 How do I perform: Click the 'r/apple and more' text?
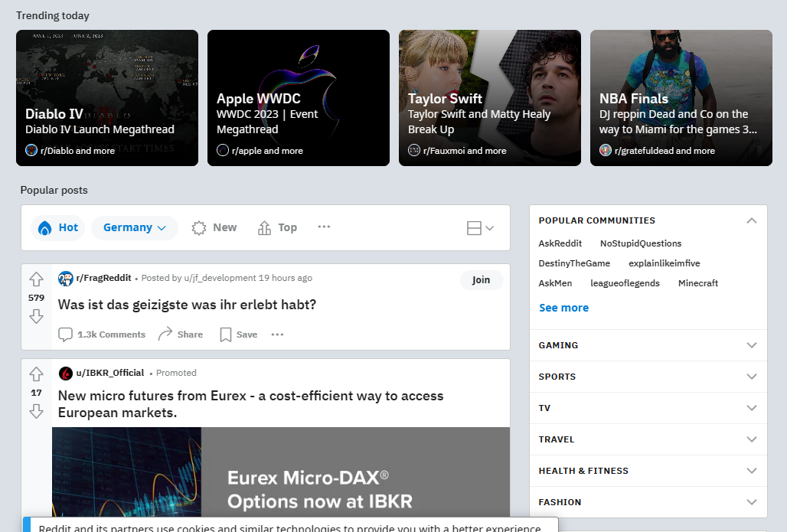[267, 151]
